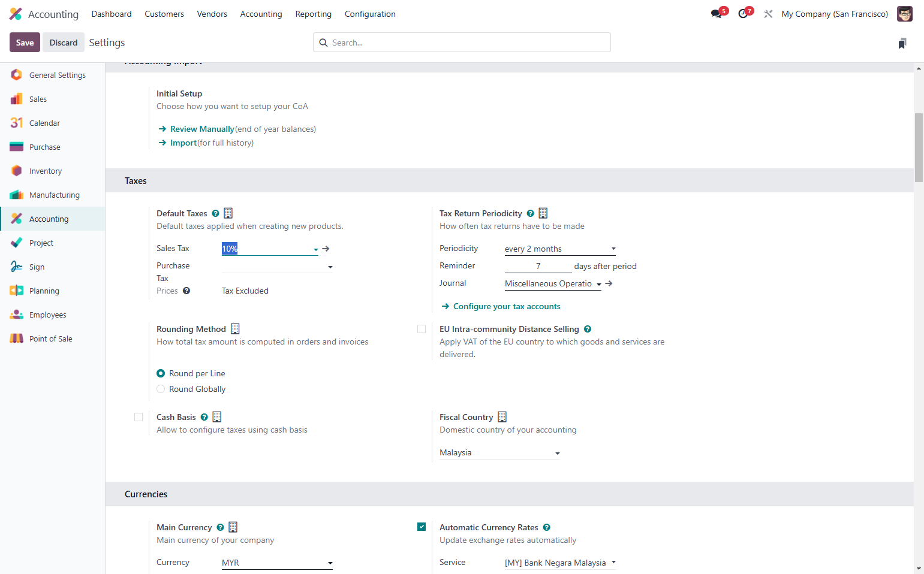Click the Main Currency help icon
Screen dimensions: 924x574
point(220,527)
